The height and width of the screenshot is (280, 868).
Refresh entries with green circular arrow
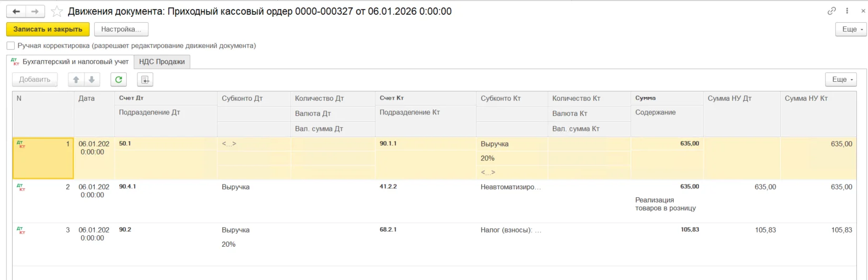(118, 80)
